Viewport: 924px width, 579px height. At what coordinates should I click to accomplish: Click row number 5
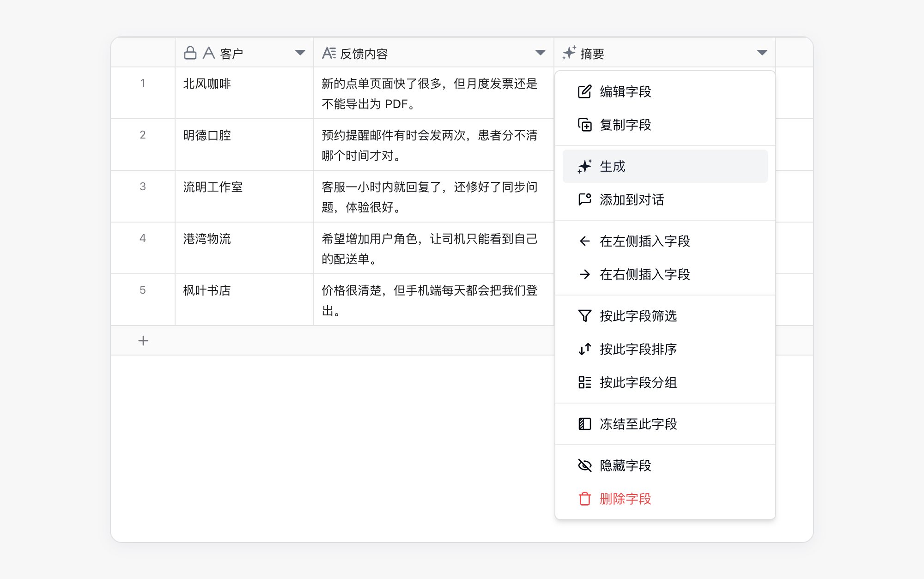pos(143,290)
